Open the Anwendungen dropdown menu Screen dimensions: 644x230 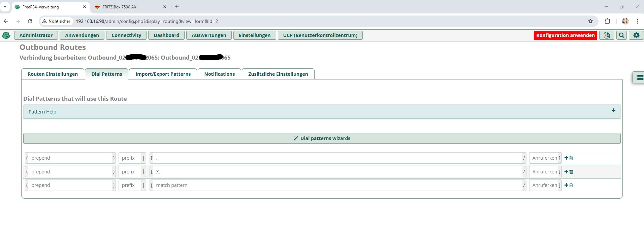click(82, 35)
